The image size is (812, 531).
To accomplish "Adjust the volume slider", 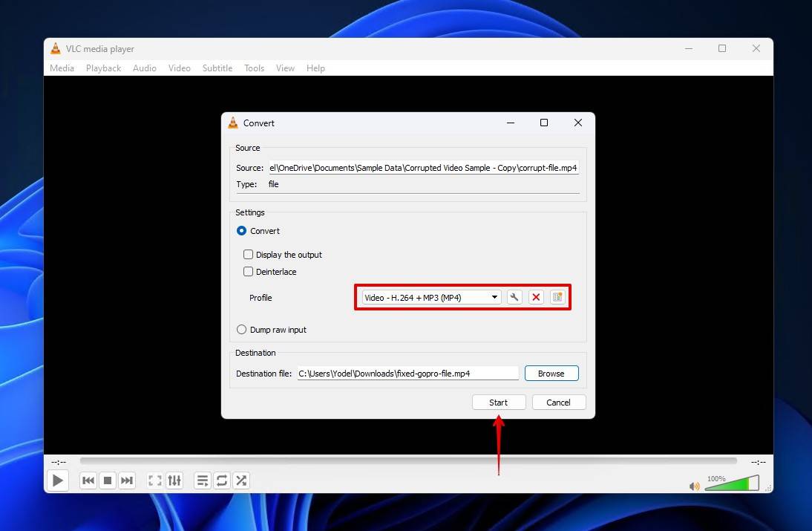I will pos(731,484).
